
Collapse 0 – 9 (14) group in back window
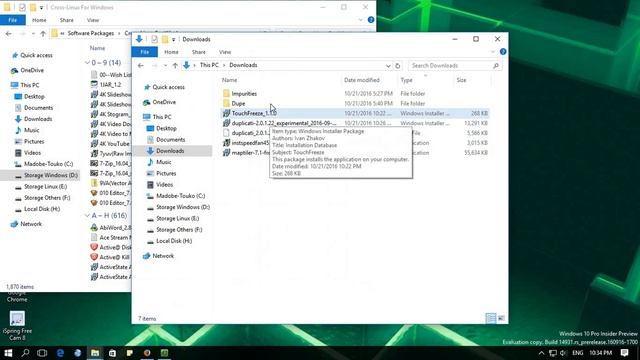pyautogui.click(x=87, y=63)
